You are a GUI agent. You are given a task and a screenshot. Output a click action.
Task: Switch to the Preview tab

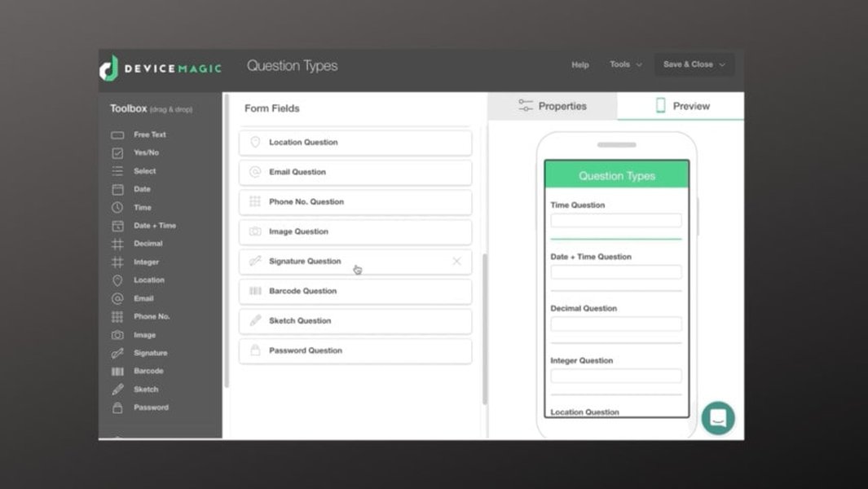click(x=681, y=106)
